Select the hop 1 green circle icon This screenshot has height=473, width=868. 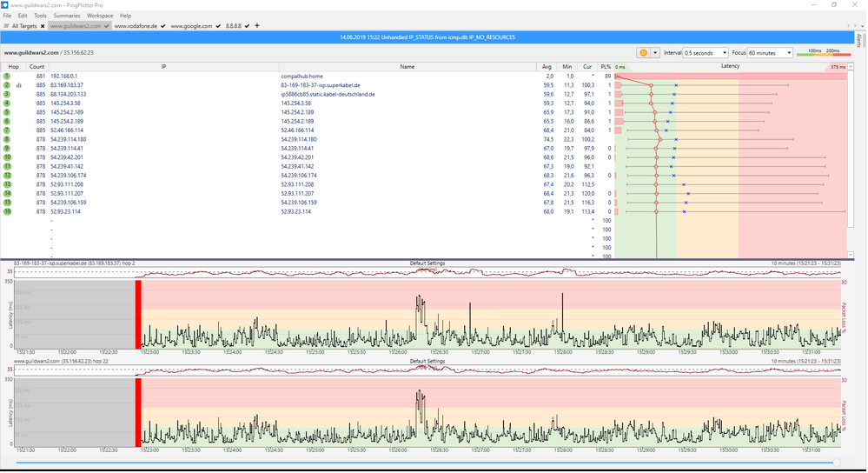pos(6,77)
